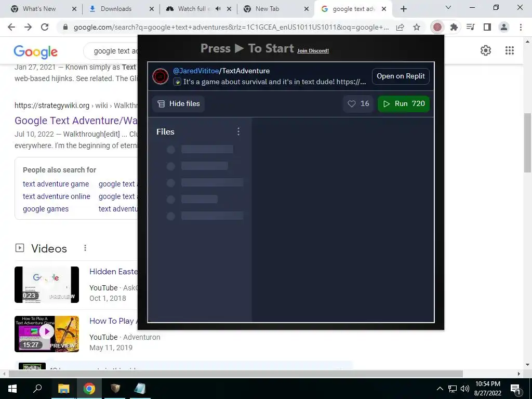Open File Explorer from taskbar

click(x=63, y=389)
